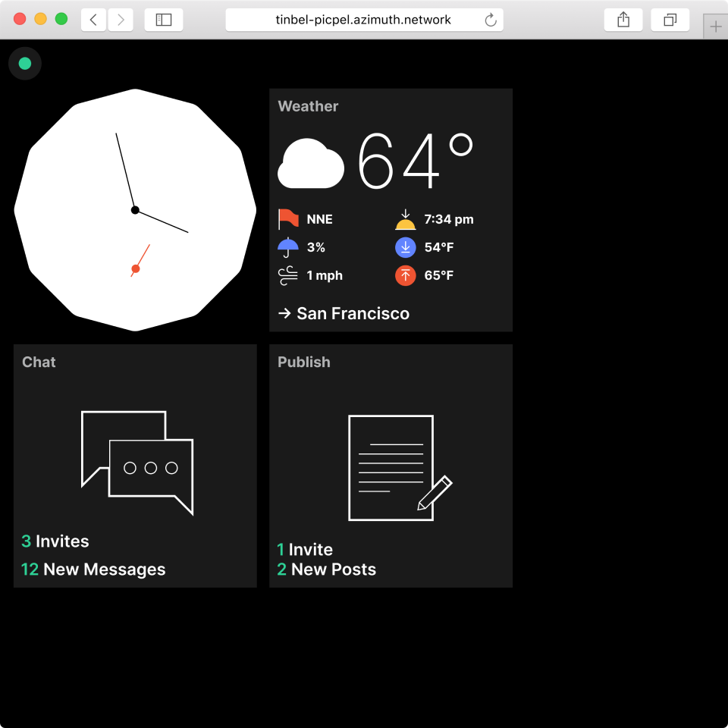Click the 7:34 pm sunset time
The width and height of the screenshot is (728, 728).
[x=449, y=219]
